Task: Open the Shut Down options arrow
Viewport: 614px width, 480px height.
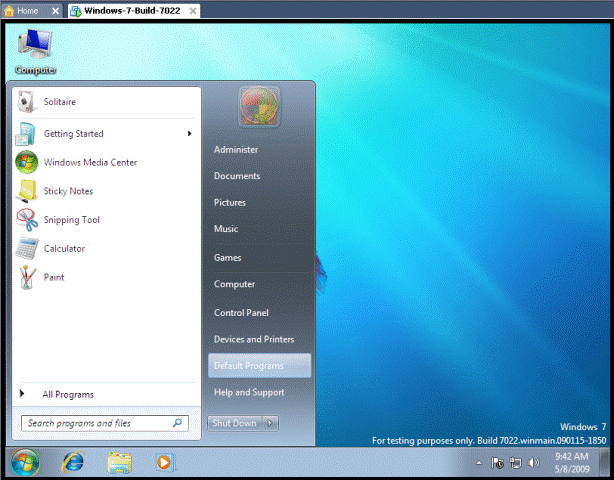Action: (270, 423)
